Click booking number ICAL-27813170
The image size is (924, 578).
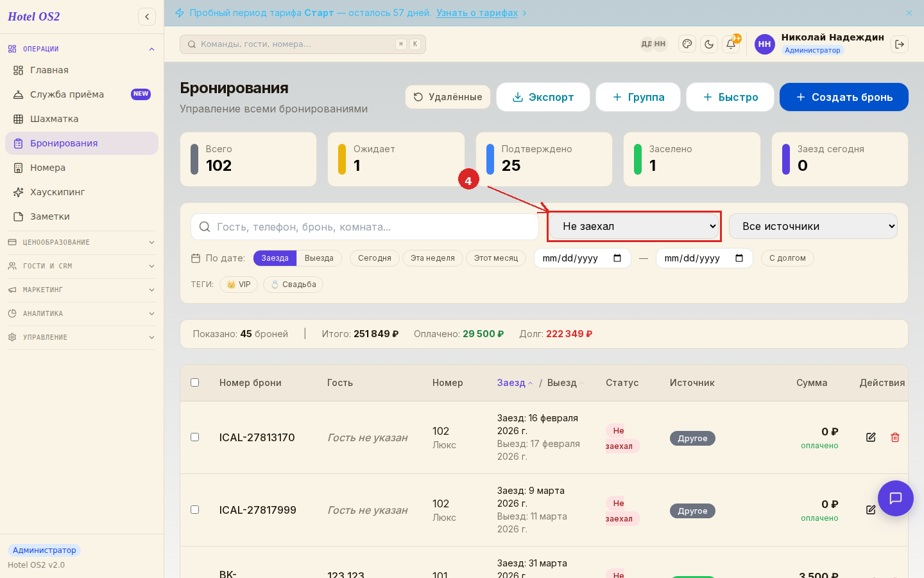(x=257, y=437)
